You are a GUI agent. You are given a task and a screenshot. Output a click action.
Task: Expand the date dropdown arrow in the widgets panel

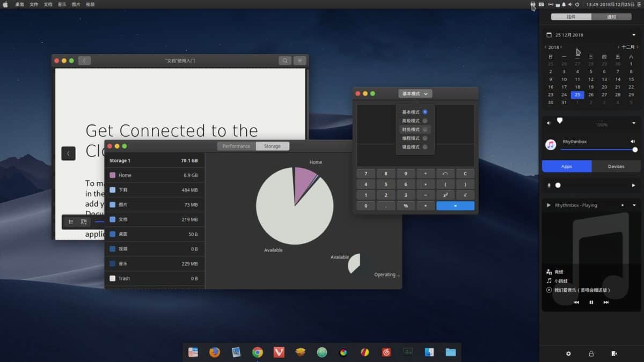634,34
